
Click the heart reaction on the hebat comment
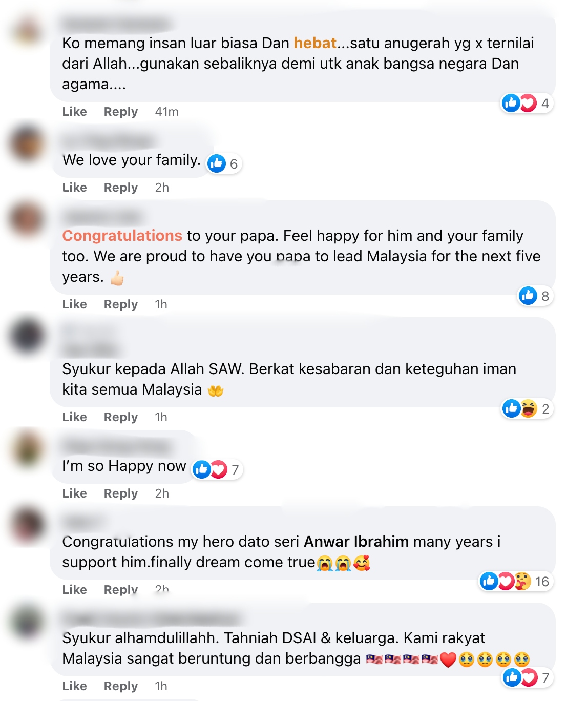[x=529, y=104]
